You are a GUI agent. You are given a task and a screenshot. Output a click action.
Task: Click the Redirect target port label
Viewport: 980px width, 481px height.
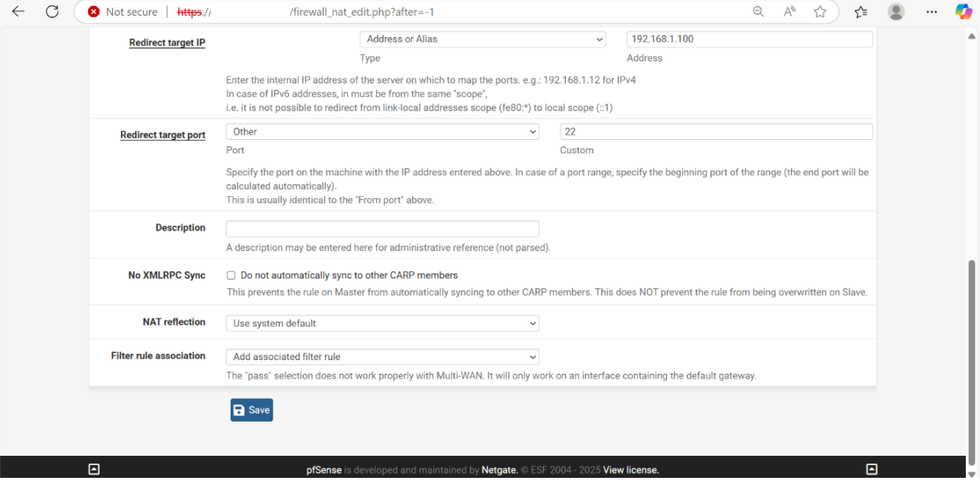[x=163, y=135]
